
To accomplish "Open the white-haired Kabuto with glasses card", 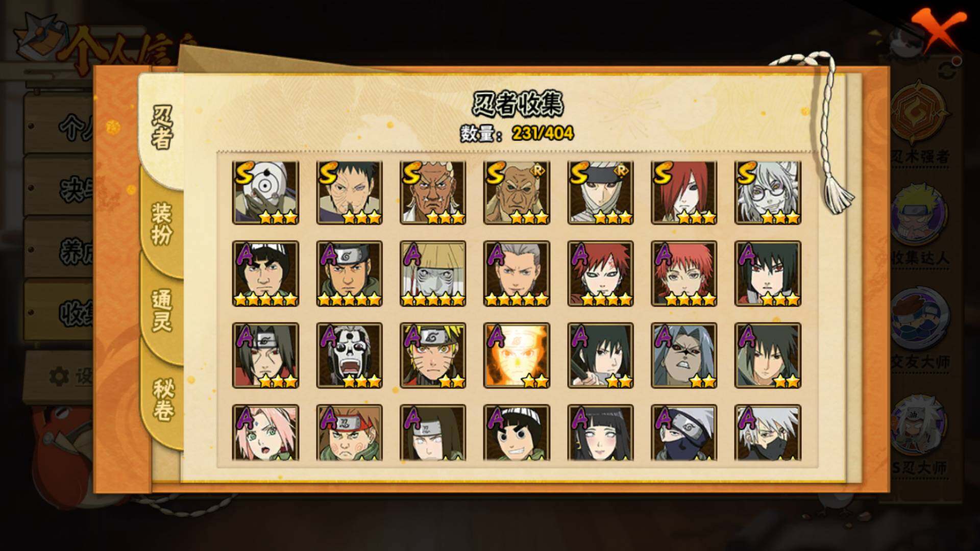I will pyautogui.click(x=768, y=193).
